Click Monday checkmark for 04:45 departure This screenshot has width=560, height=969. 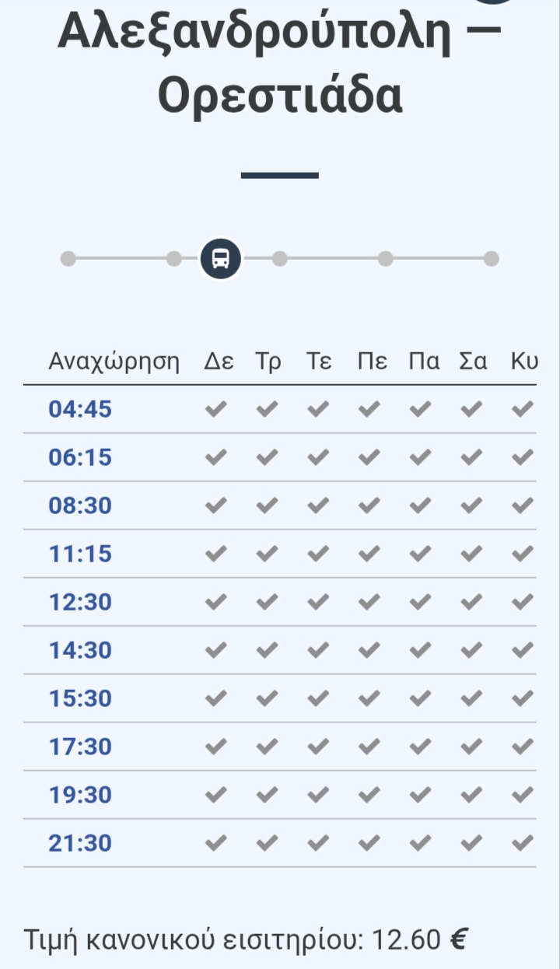pyautogui.click(x=215, y=409)
